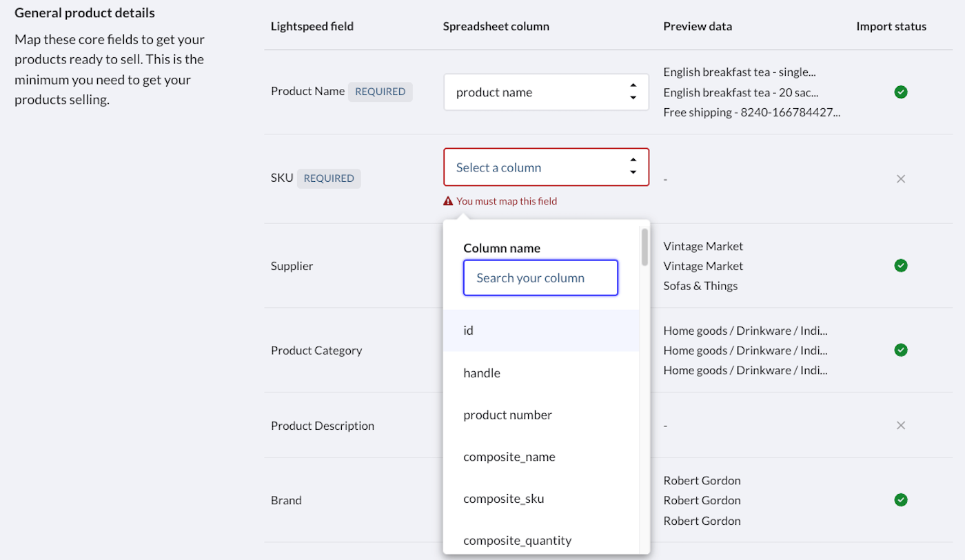Choose product number from the list
Screen dimensions: 965x560
pyautogui.click(x=540, y=415)
